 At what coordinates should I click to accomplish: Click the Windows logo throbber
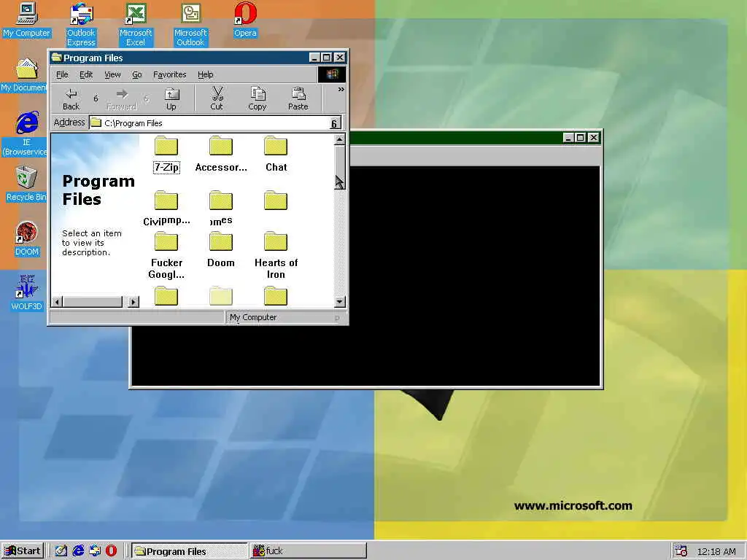pyautogui.click(x=332, y=74)
